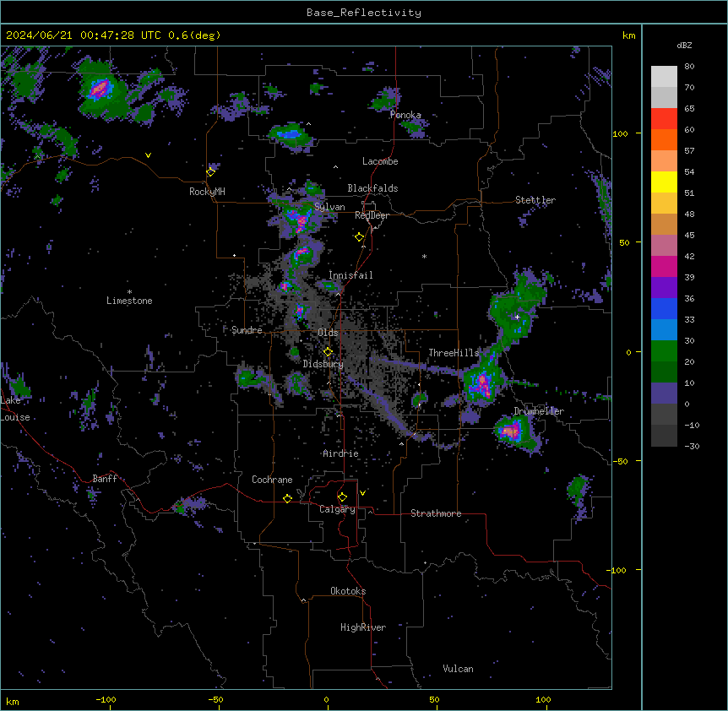Select the bright yellow swatch in dBZ legend
The height and width of the screenshot is (711, 728).
coord(664,182)
